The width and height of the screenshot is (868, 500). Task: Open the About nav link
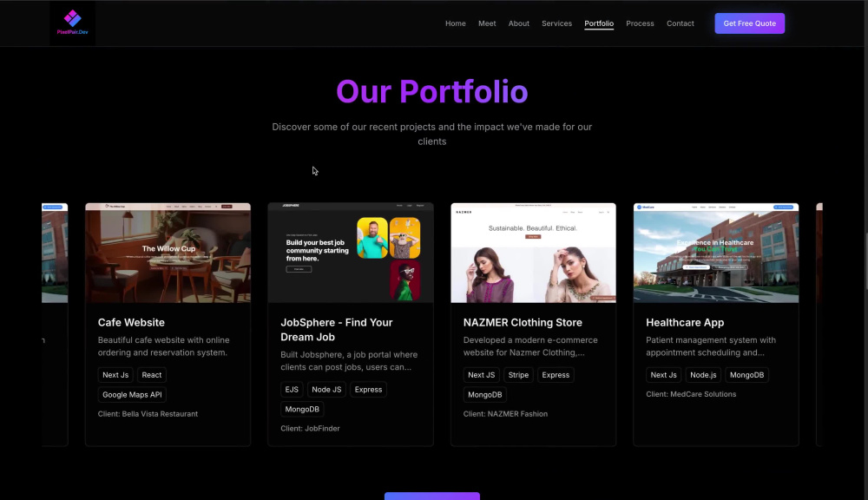pyautogui.click(x=519, y=23)
